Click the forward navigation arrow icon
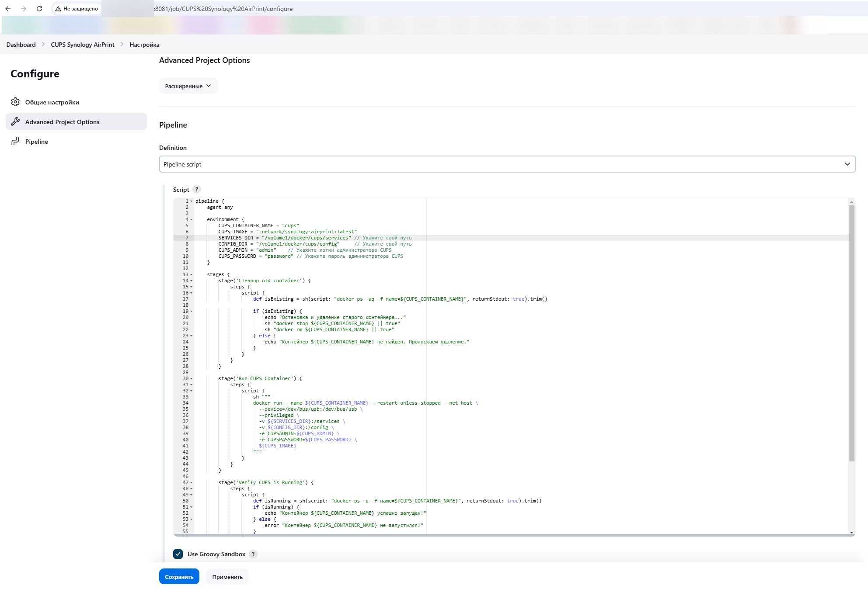The height and width of the screenshot is (589, 868). coord(24,9)
